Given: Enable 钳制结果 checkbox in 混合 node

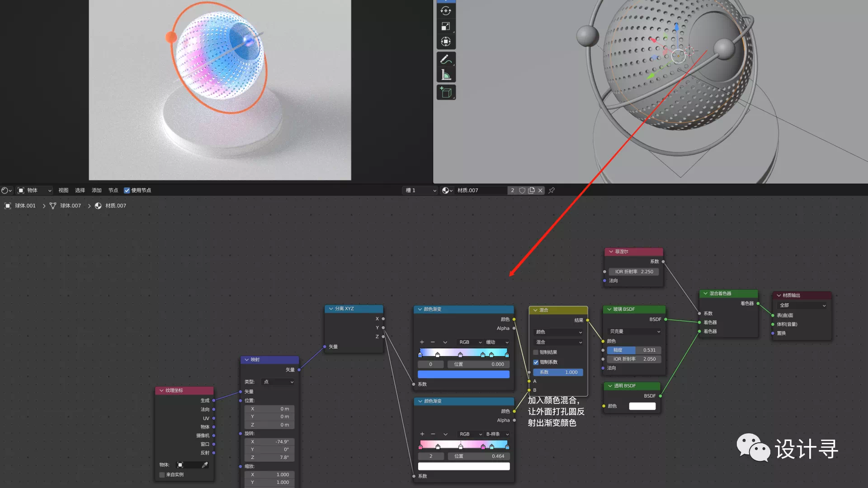Looking at the screenshot, I should tap(536, 352).
